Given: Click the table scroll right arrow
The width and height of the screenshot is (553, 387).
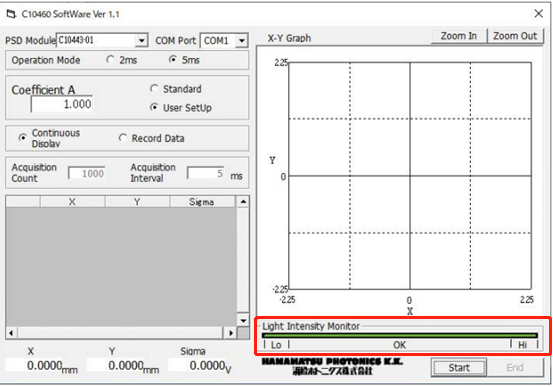Looking at the screenshot, I should coord(231,333).
